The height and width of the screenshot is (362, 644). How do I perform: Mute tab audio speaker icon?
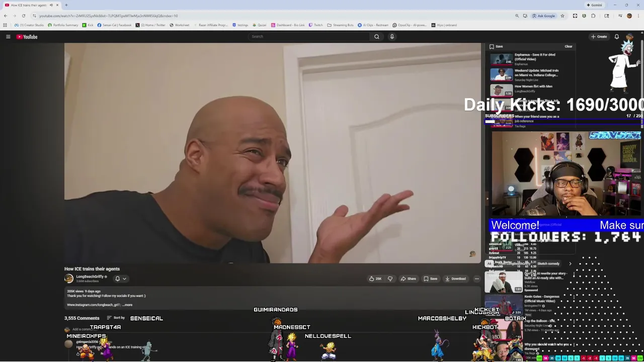tap(51, 5)
